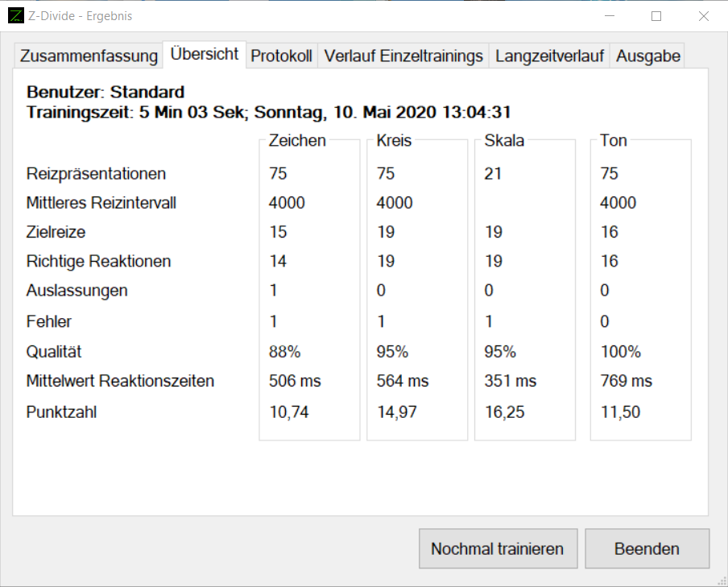Click the Beenden button
The width and height of the screenshot is (728, 587).
click(647, 549)
